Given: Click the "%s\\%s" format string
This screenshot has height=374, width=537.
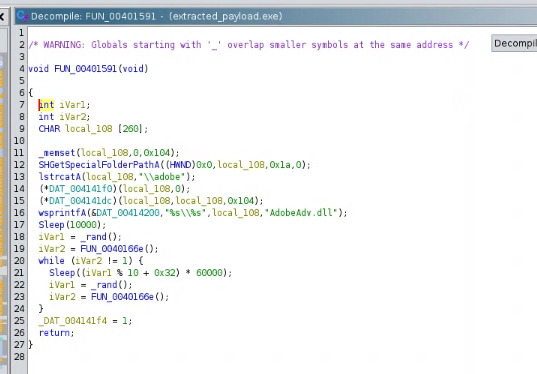Looking at the screenshot, I should [185, 213].
